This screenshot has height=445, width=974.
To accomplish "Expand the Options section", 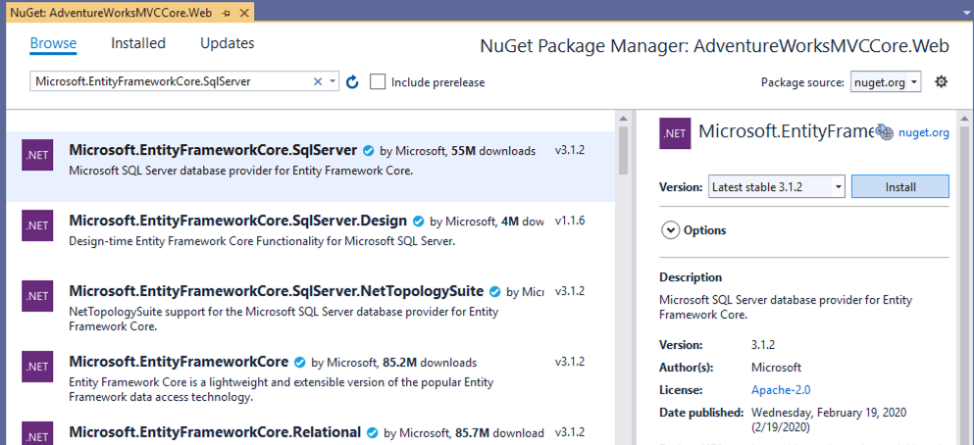I will tap(670, 231).
